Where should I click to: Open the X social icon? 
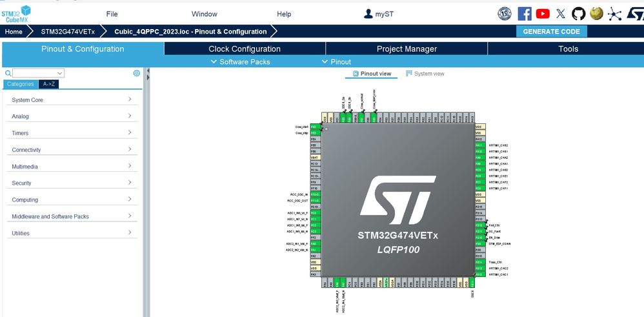point(561,14)
